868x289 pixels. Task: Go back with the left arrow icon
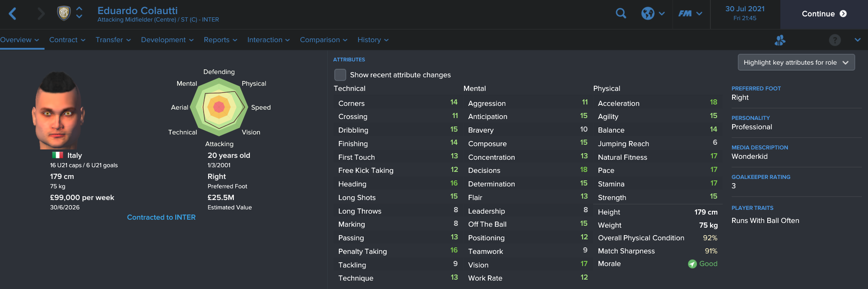13,14
